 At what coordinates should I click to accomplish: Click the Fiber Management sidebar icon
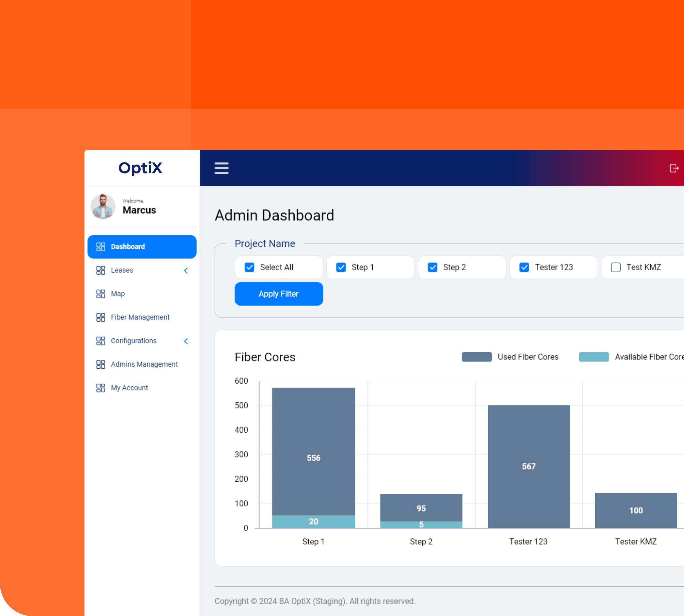coord(100,317)
